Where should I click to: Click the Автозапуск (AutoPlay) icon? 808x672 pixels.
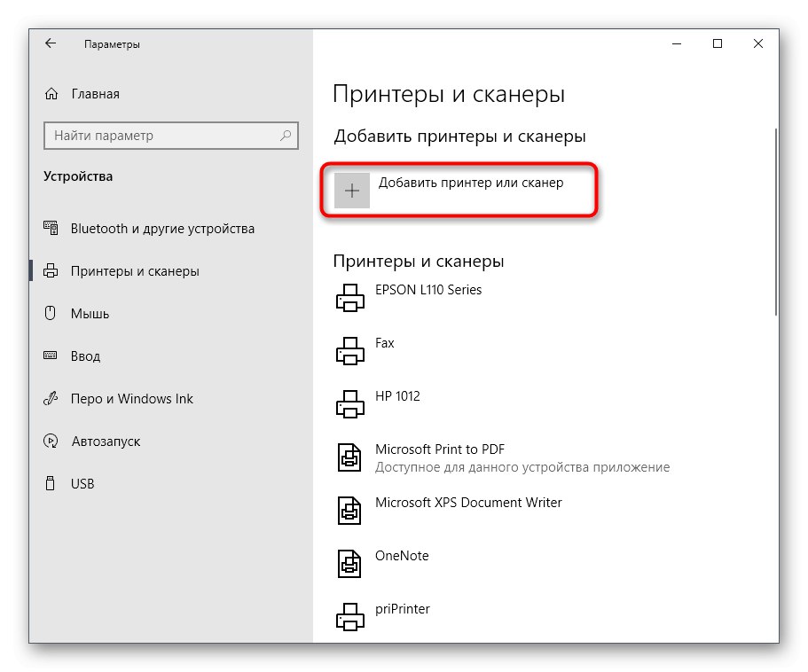pyautogui.click(x=51, y=441)
